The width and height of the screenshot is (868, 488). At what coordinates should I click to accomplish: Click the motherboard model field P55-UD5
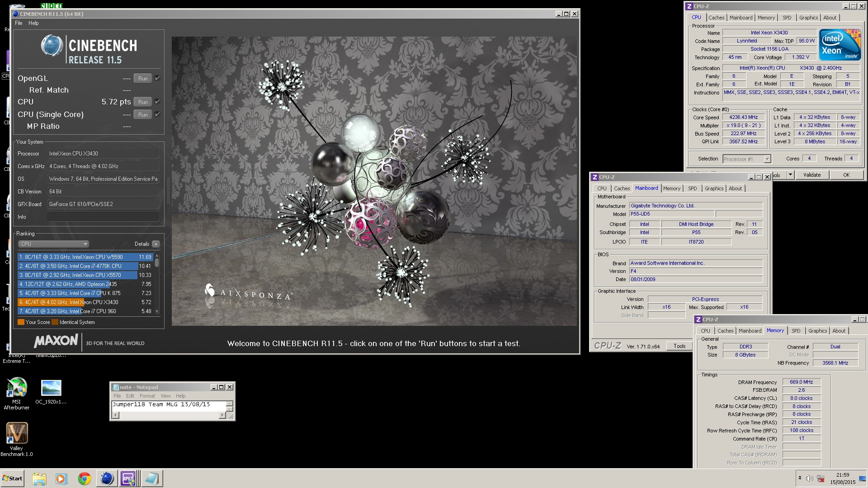pos(672,214)
